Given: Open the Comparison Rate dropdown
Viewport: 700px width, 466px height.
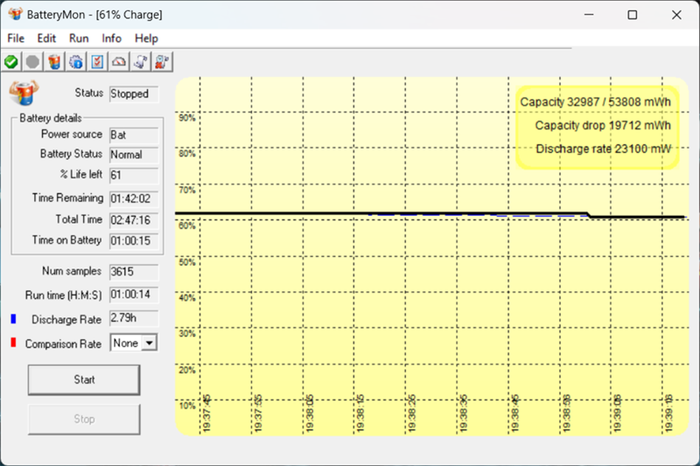Looking at the screenshot, I should [150, 343].
